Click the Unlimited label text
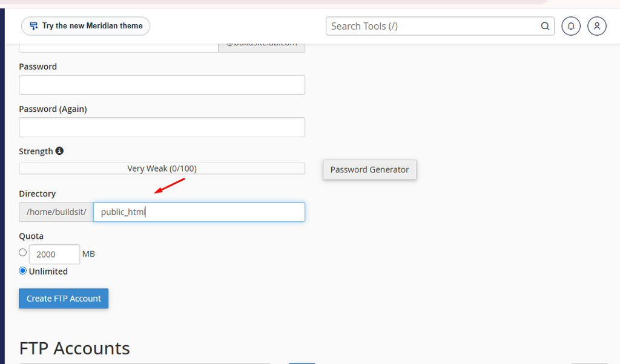 coord(48,271)
